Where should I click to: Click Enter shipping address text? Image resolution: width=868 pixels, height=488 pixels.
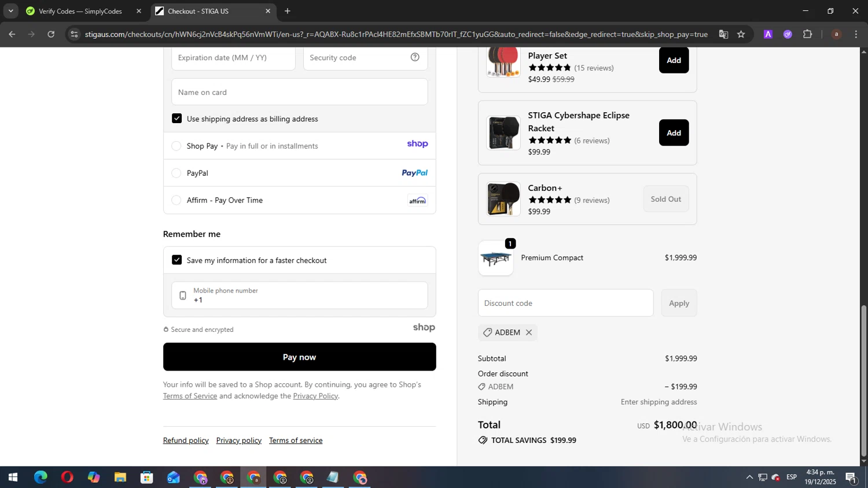pos(659,402)
